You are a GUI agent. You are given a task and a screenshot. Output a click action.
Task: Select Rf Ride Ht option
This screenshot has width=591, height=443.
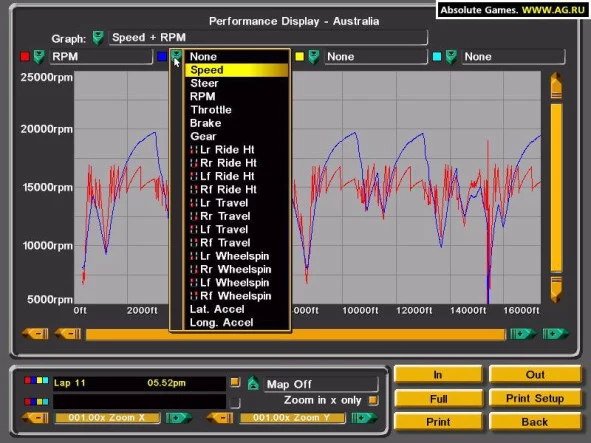point(237,189)
